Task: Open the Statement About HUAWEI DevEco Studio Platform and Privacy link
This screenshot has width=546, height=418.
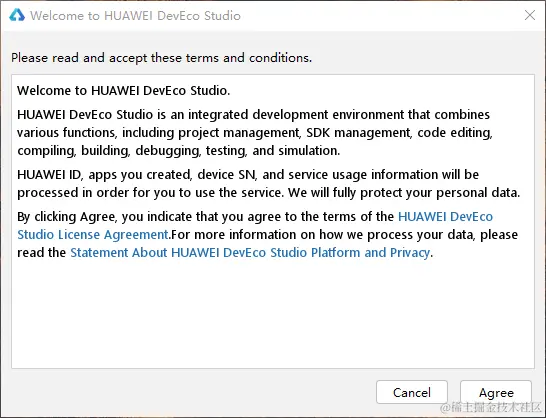Action: (x=250, y=253)
